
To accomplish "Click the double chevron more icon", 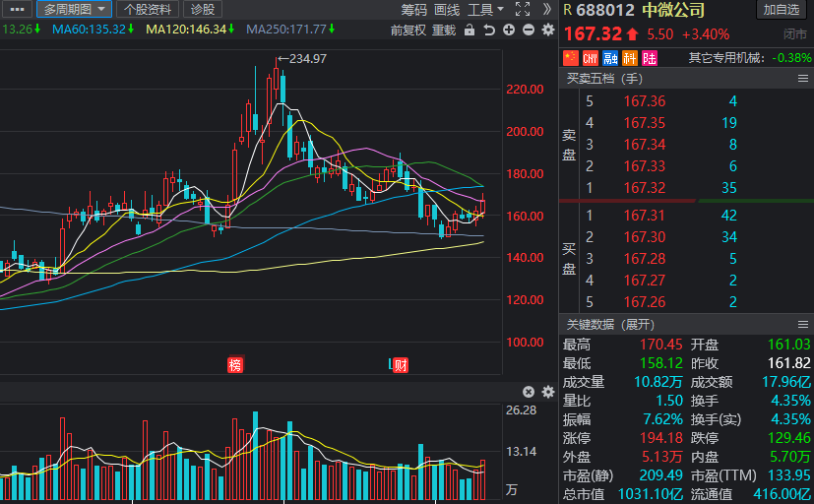I will click(546, 9).
